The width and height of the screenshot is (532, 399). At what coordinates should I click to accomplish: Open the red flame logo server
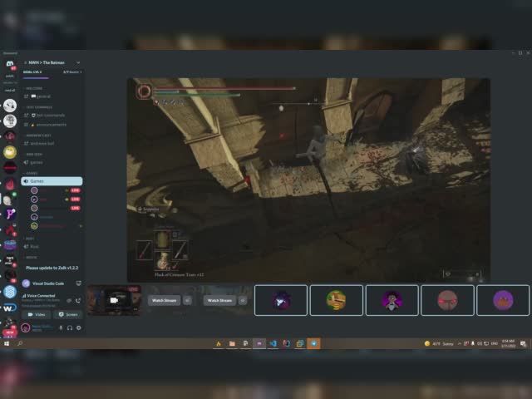[x=10, y=184]
